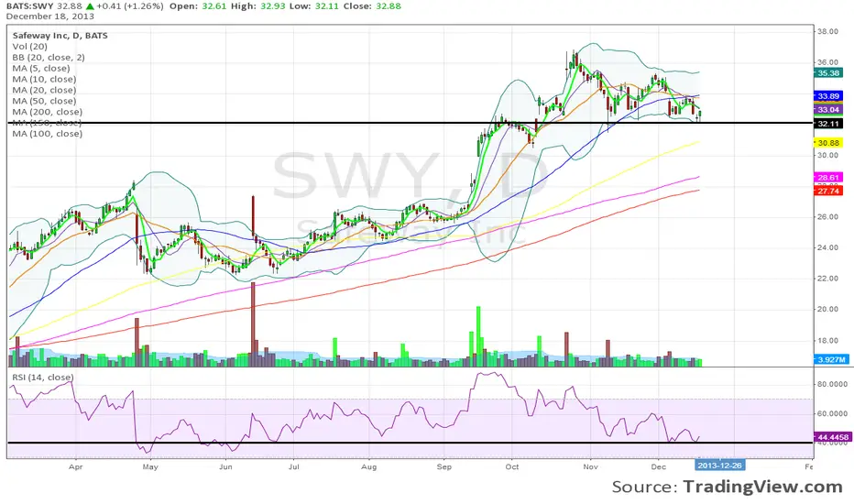The image size is (854, 504).
Task: Select the MA (5, close) legend entry
Action: (x=41, y=68)
